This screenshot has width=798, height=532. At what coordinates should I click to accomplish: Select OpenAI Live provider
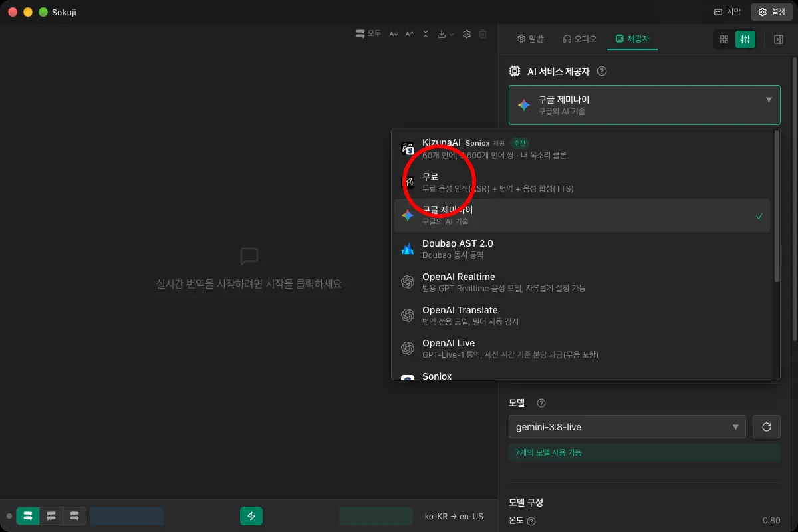582,348
